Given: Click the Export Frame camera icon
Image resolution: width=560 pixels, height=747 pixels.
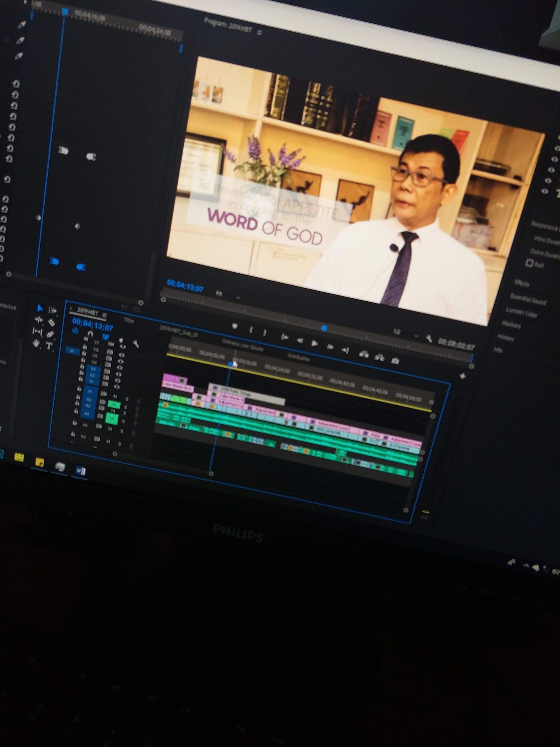Looking at the screenshot, I should coord(395,361).
